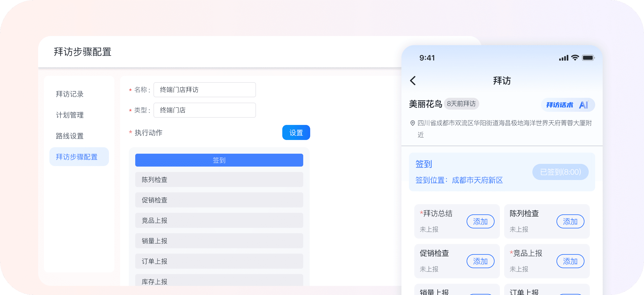The image size is (644, 295).
Task: Click the 名称 input field
Action: pos(204,90)
